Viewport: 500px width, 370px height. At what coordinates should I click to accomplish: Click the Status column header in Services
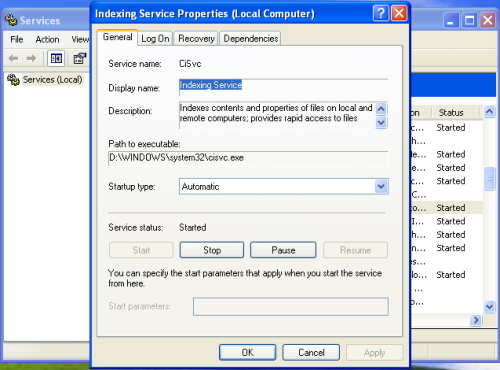coord(457,113)
